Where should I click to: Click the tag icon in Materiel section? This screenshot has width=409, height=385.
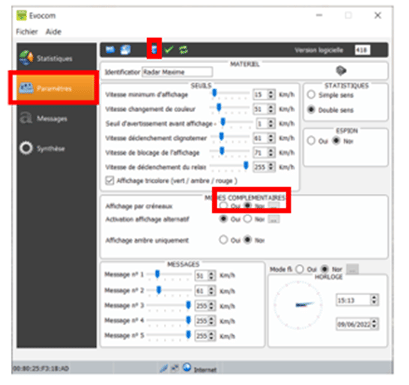pyautogui.click(x=341, y=71)
